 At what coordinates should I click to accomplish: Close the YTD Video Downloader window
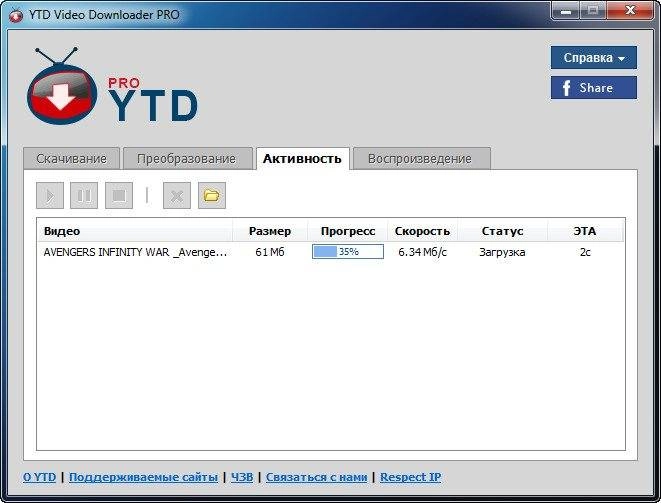click(630, 11)
